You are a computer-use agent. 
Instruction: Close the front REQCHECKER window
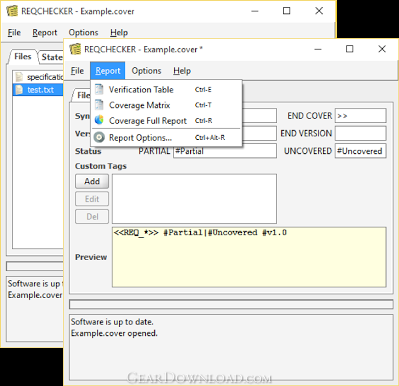tap(382, 49)
